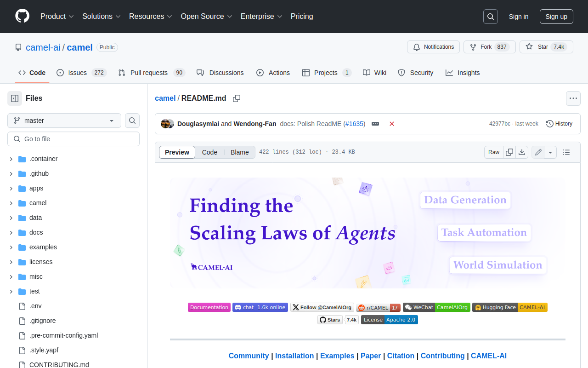
Task: Open the GitHub home logo
Action: pyautogui.click(x=22, y=16)
